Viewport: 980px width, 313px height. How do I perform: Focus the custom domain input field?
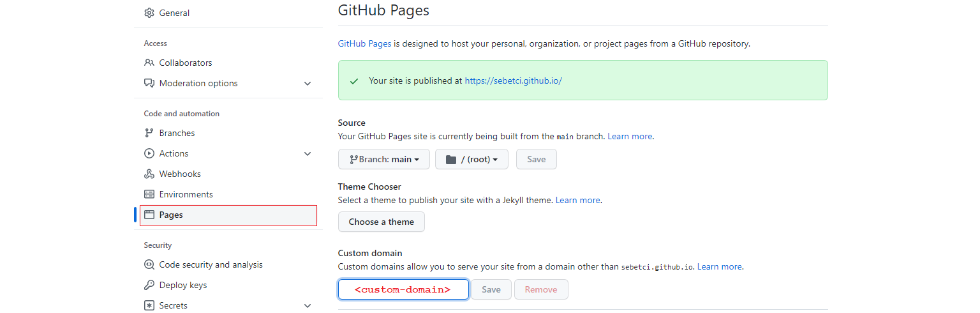pyautogui.click(x=403, y=289)
